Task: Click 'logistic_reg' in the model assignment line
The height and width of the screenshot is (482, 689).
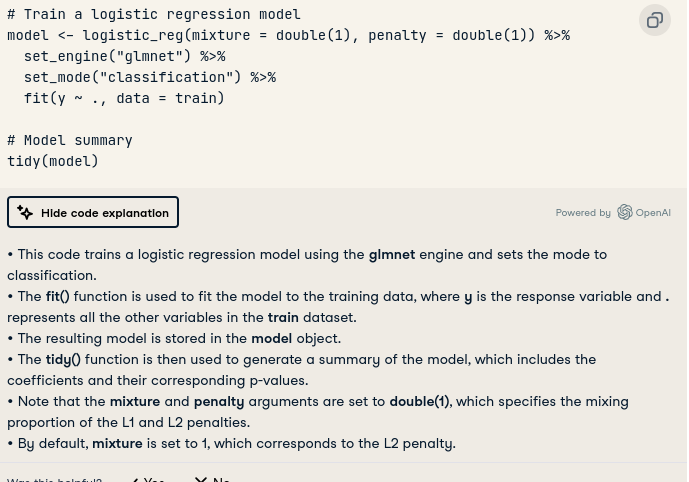Action: [x=133, y=35]
